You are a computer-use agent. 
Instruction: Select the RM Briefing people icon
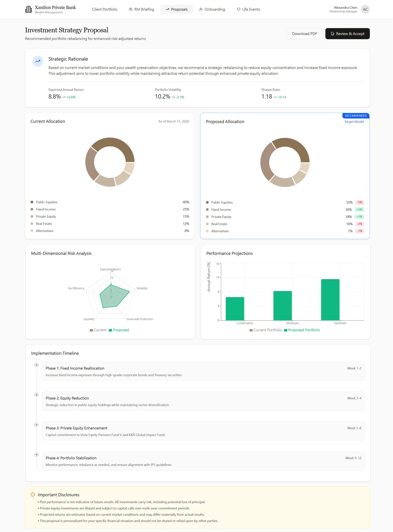[x=130, y=9]
